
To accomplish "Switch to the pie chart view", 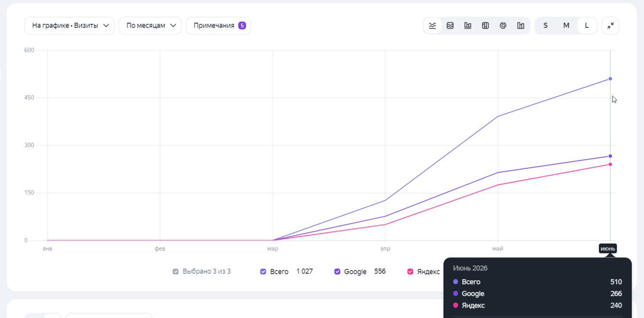I will point(503,25).
